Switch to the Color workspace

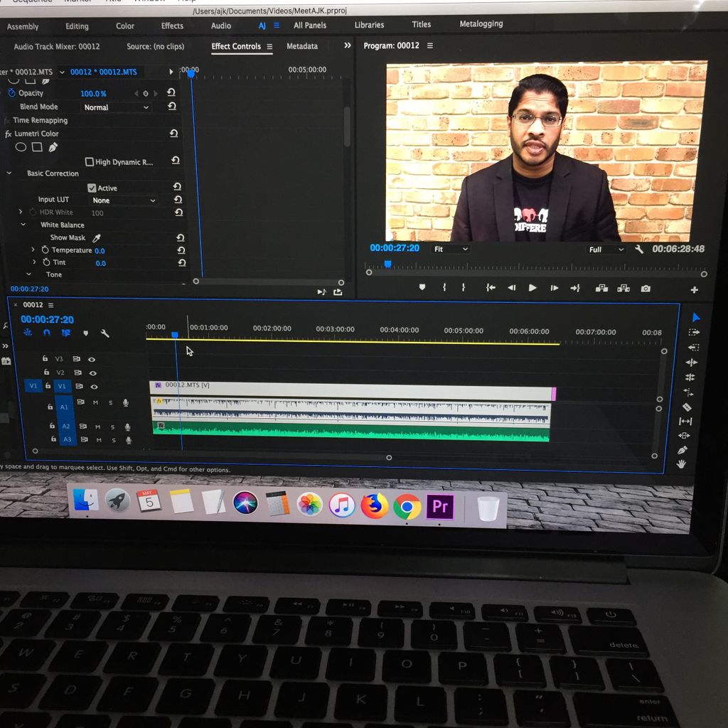pyautogui.click(x=125, y=26)
